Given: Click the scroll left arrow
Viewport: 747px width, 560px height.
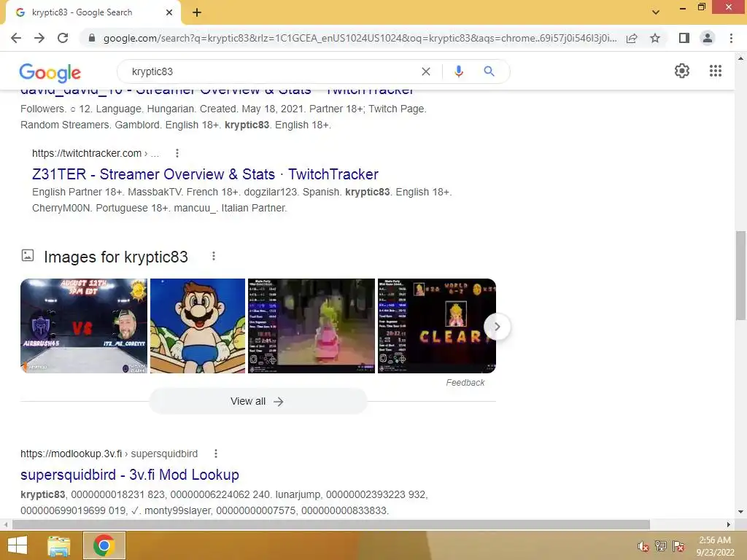Looking at the screenshot, I should [x=6, y=525].
